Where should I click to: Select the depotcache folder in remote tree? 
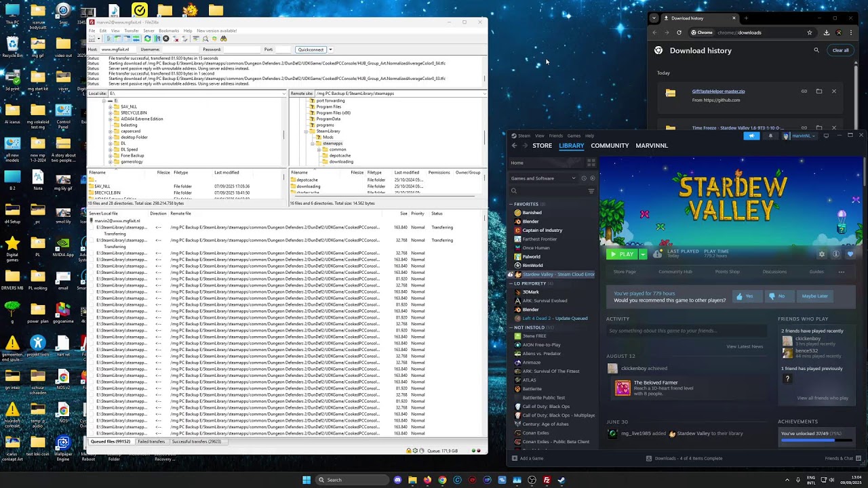[340, 155]
